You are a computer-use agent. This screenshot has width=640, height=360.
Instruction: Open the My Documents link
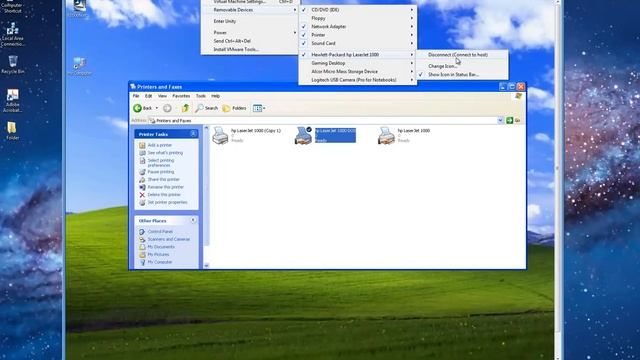pos(161,247)
